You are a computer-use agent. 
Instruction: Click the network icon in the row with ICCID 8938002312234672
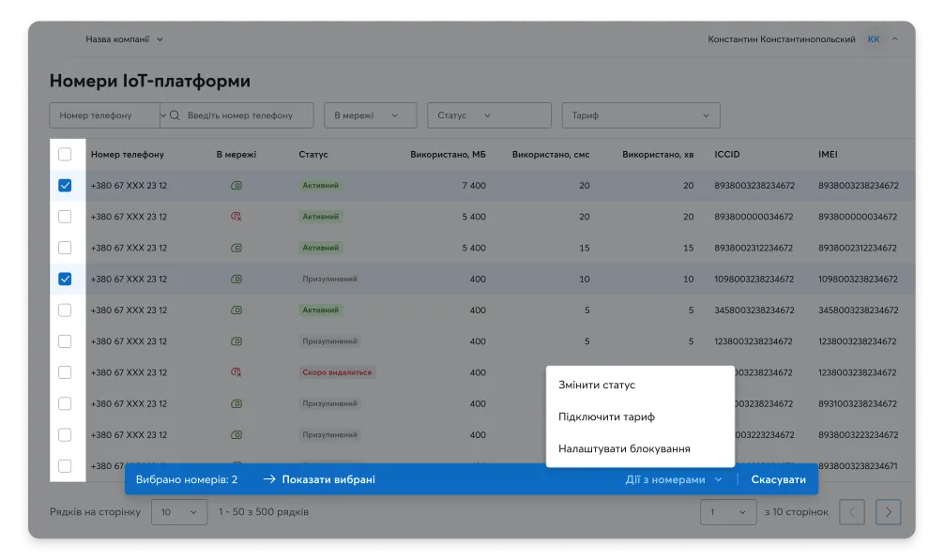click(x=236, y=248)
